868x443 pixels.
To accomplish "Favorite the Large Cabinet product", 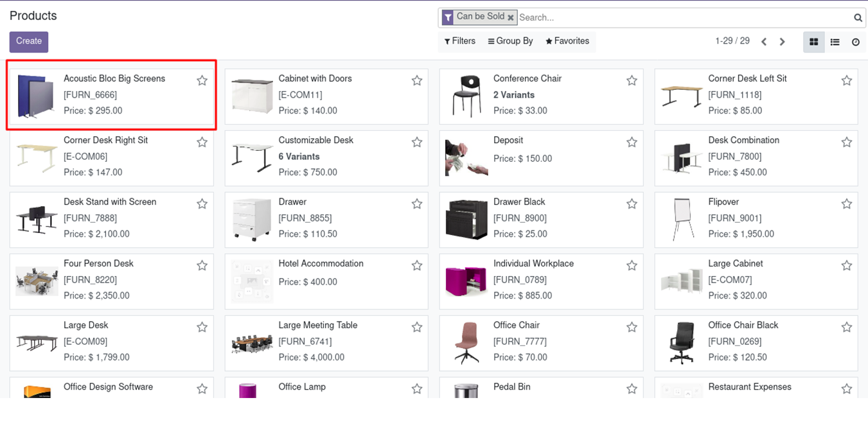I will tap(846, 265).
